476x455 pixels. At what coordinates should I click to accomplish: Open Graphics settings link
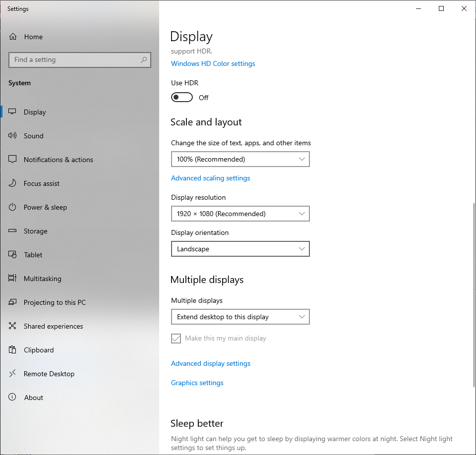(x=197, y=383)
